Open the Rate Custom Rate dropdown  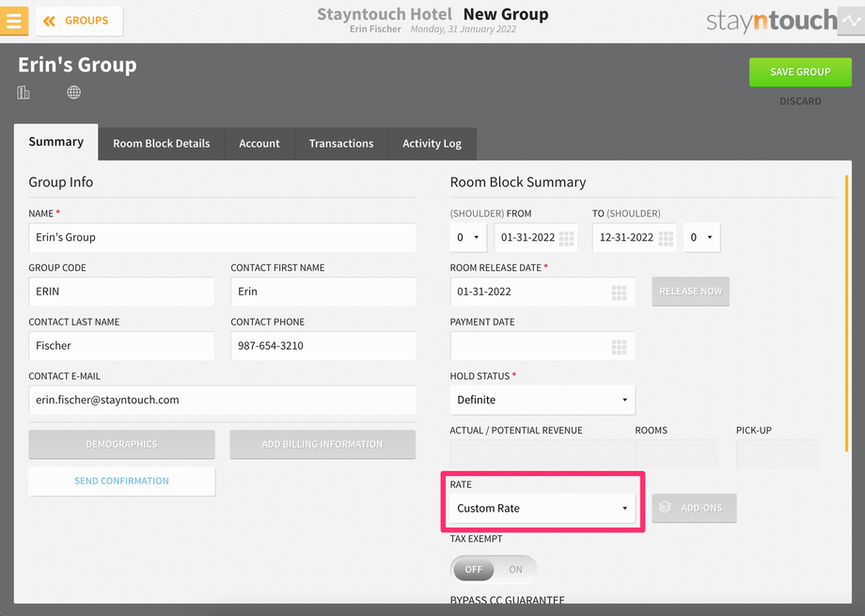tap(543, 508)
